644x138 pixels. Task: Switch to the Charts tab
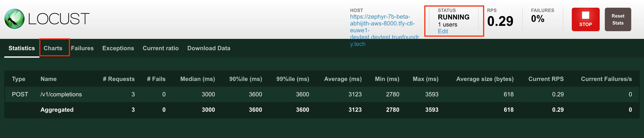53,48
